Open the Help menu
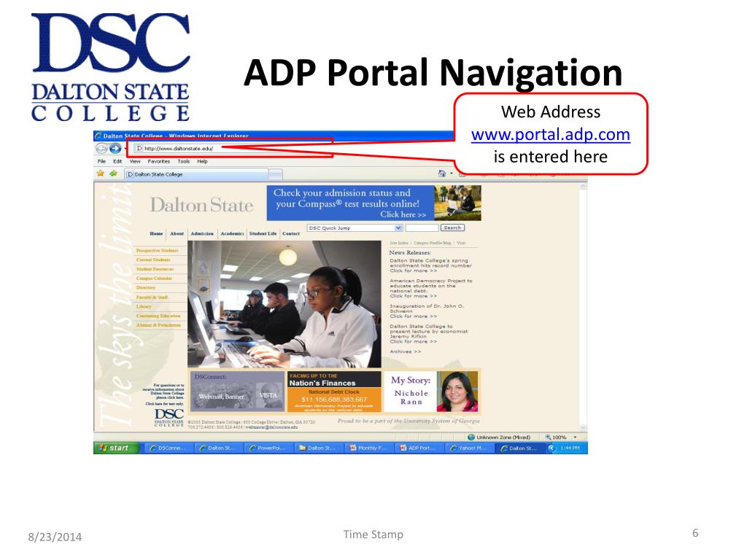This screenshot has height=560, width=747. (203, 161)
